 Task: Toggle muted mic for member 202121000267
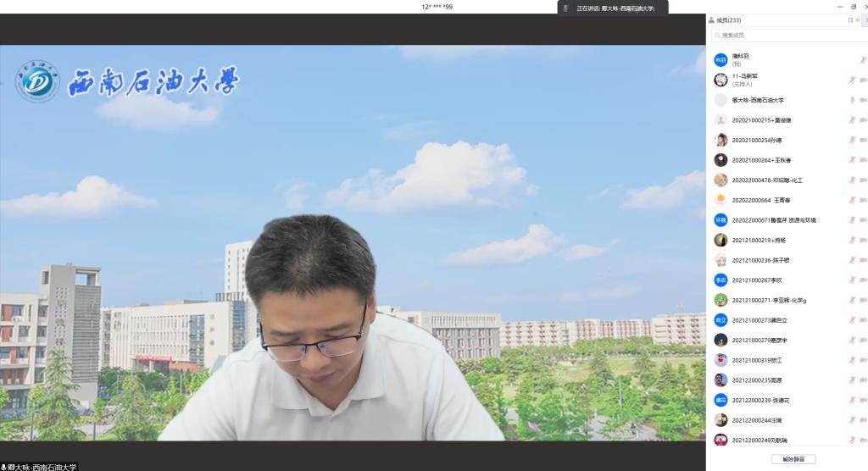click(x=853, y=280)
